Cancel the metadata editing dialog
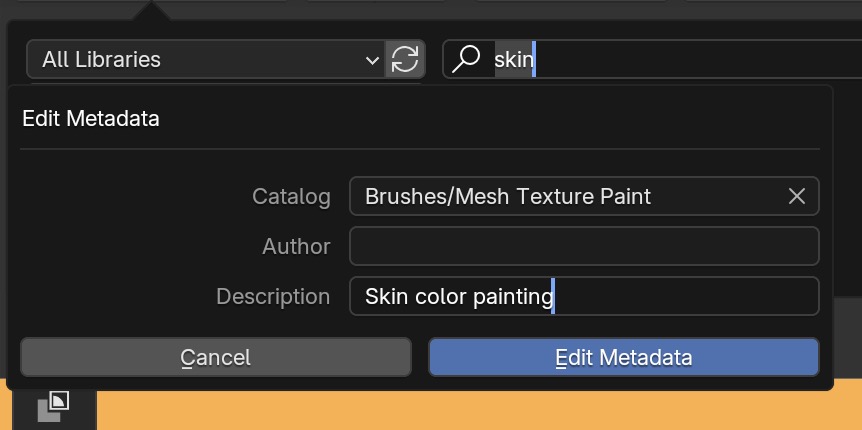This screenshot has height=430, width=862. 216,357
